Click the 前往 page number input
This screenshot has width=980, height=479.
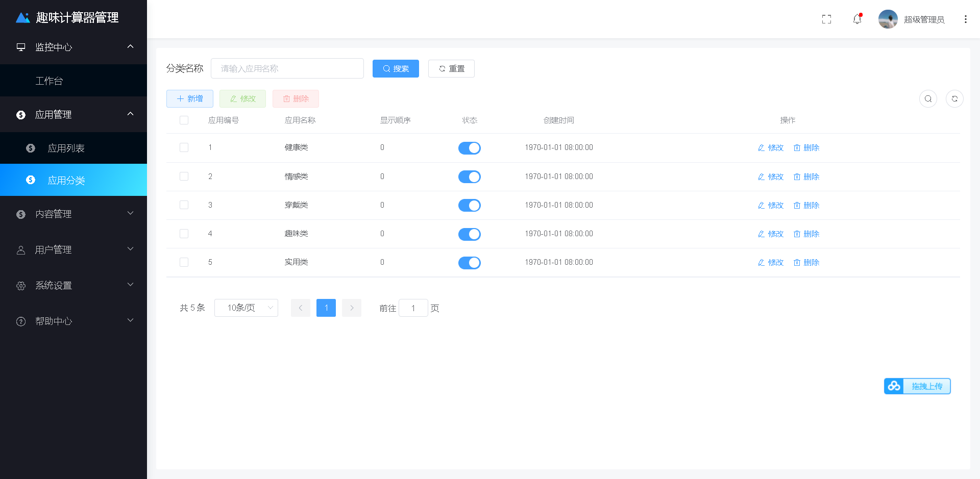click(x=413, y=308)
